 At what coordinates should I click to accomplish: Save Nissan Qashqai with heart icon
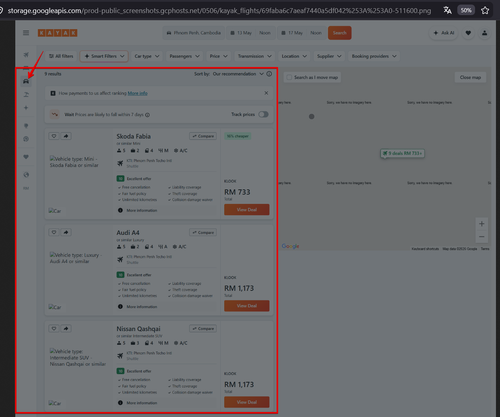[x=54, y=329]
